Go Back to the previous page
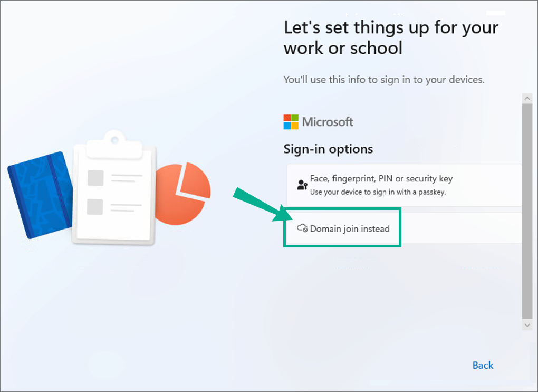 [x=483, y=365]
